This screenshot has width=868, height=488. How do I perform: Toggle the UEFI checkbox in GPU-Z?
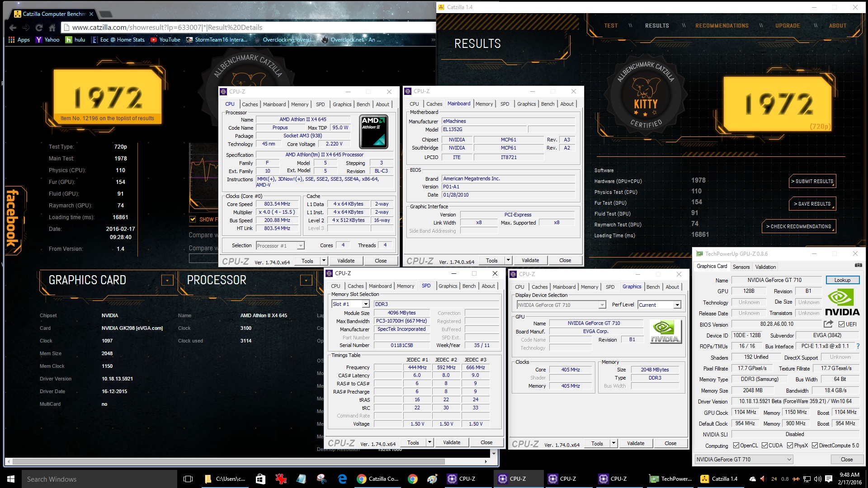(x=841, y=324)
